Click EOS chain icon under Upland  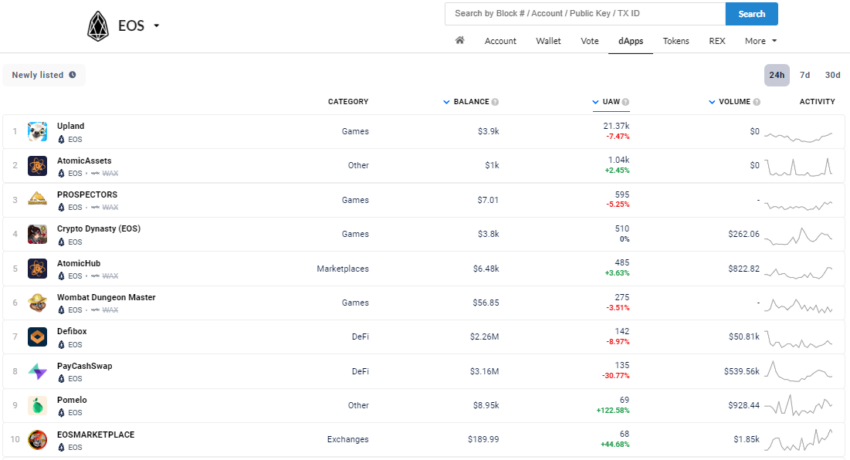tap(61, 139)
